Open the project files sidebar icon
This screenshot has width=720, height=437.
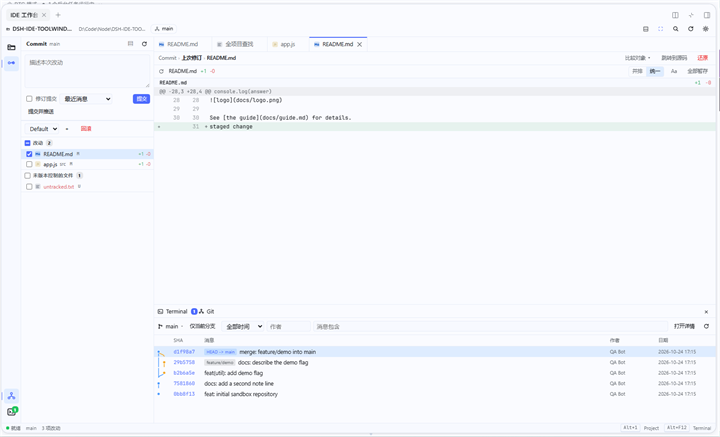coord(11,47)
